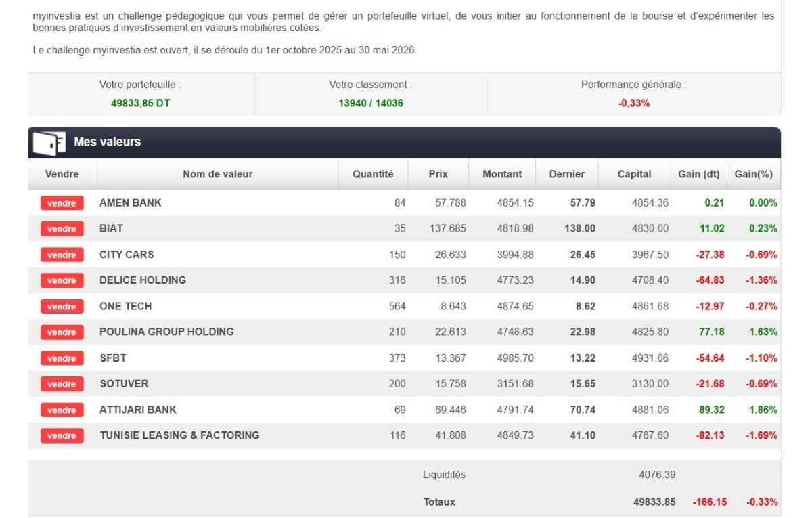Click the Quantité column header
This screenshot has width=812, height=518.
pos(373,174)
